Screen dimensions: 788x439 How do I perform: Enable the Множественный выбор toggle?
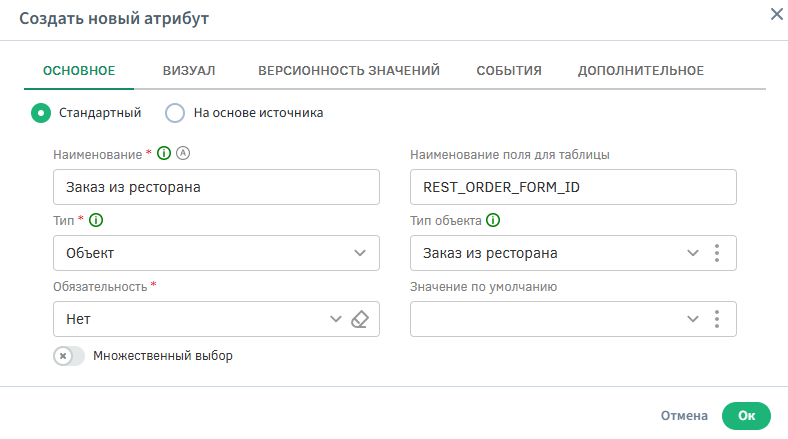pyautogui.click(x=69, y=355)
